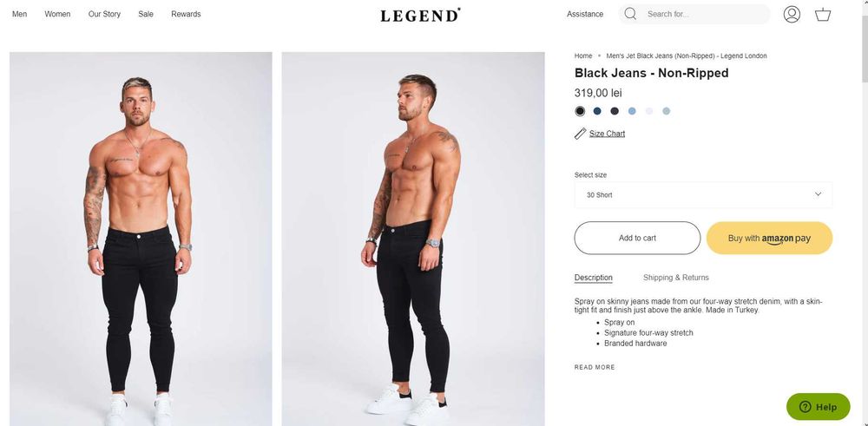Expand the Select size dropdown
The width and height of the screenshot is (868, 426).
point(703,195)
